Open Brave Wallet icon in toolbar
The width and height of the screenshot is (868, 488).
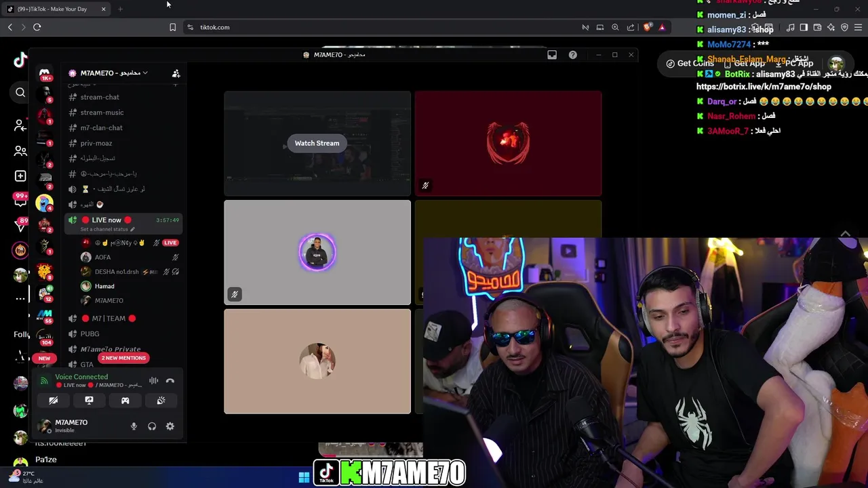click(817, 27)
